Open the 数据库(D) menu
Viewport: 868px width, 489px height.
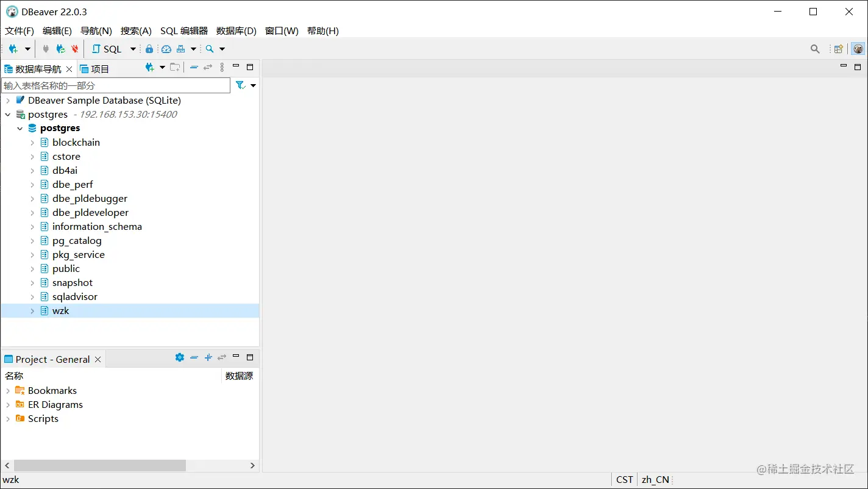click(237, 31)
